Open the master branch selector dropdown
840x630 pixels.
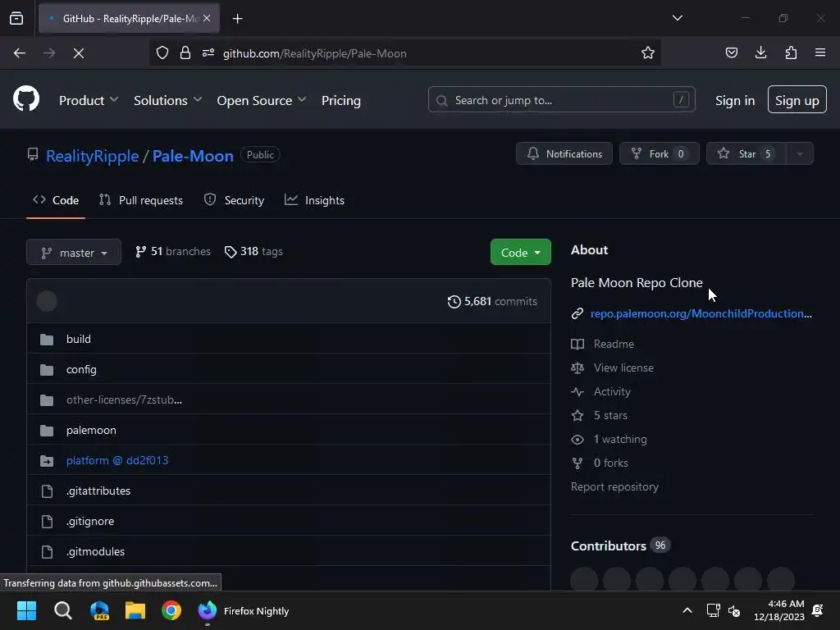point(74,253)
